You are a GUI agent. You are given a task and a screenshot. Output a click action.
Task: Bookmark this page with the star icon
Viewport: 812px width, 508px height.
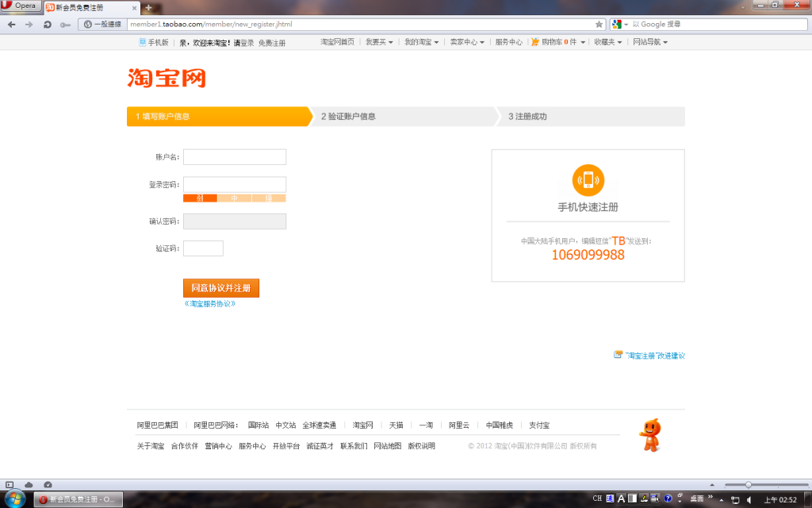599,25
